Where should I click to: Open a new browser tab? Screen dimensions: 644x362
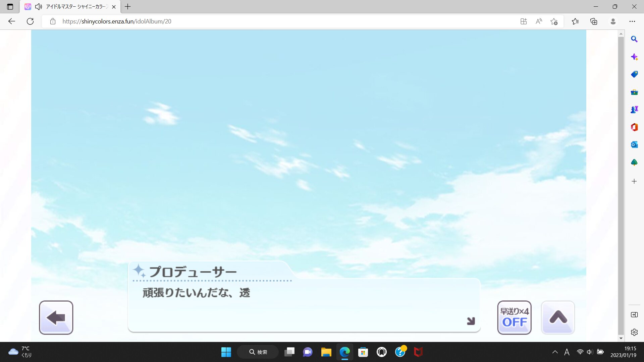click(x=128, y=7)
